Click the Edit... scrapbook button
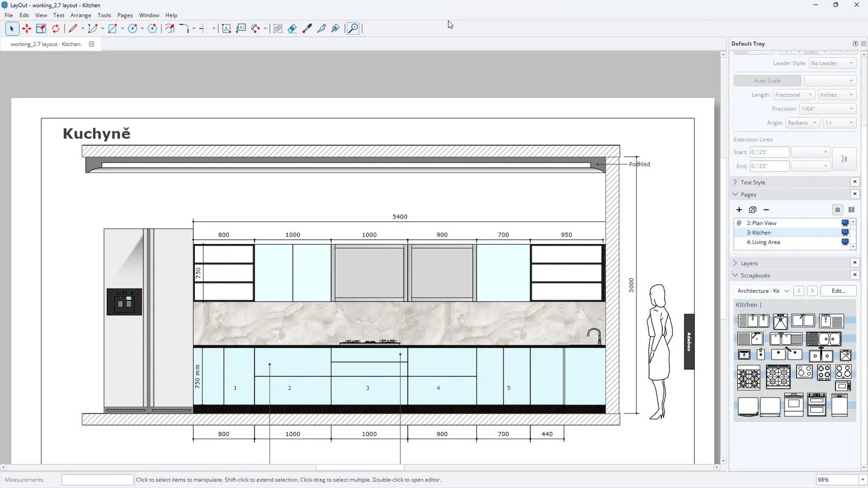The image size is (868, 488). tap(838, 291)
